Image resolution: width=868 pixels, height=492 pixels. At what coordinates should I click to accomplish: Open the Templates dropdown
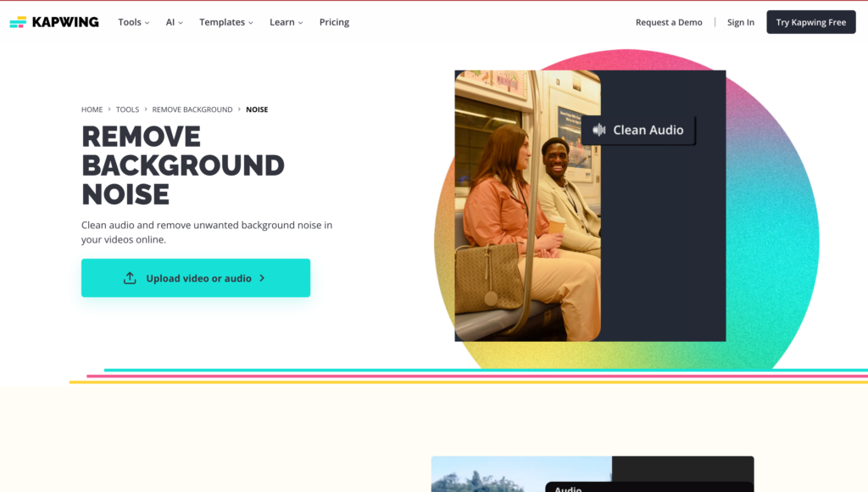click(225, 22)
